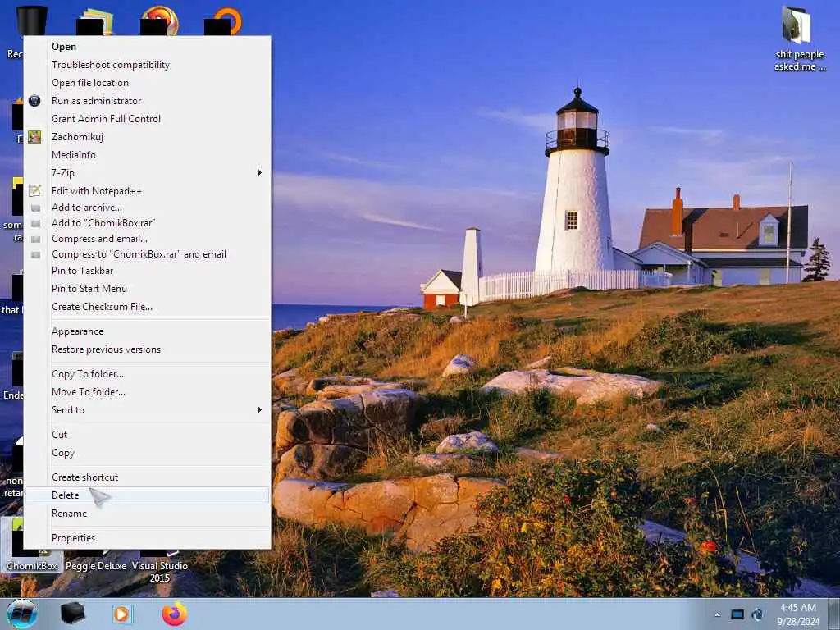
Task: Select the "shit people asked me" folder icon
Action: (x=799, y=39)
